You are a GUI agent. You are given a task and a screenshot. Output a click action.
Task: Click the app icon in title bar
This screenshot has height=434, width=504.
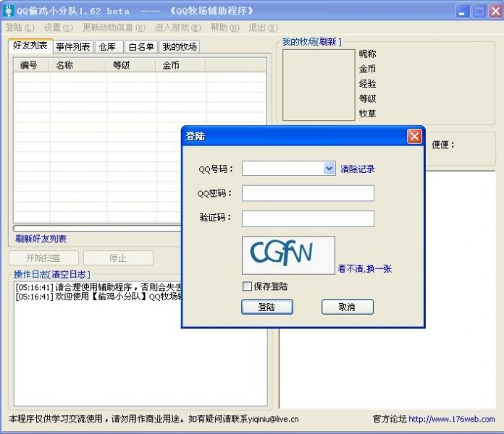[9, 11]
